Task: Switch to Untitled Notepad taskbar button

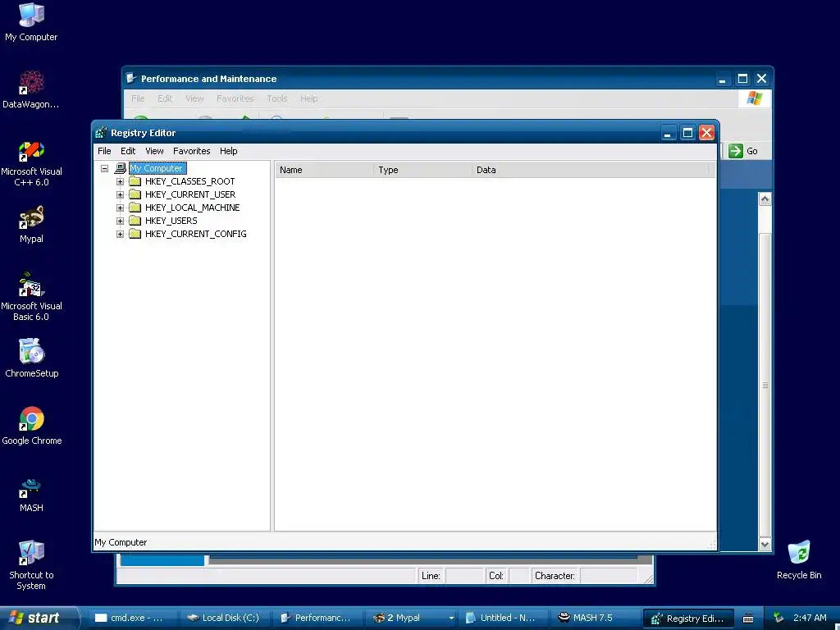Action: coord(504,619)
